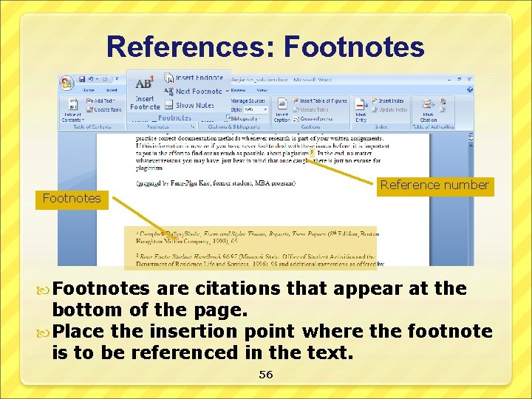Open the Customize Quick Access Toolbar dropdown
Viewport: 532px width, 399px height.
click(117, 79)
